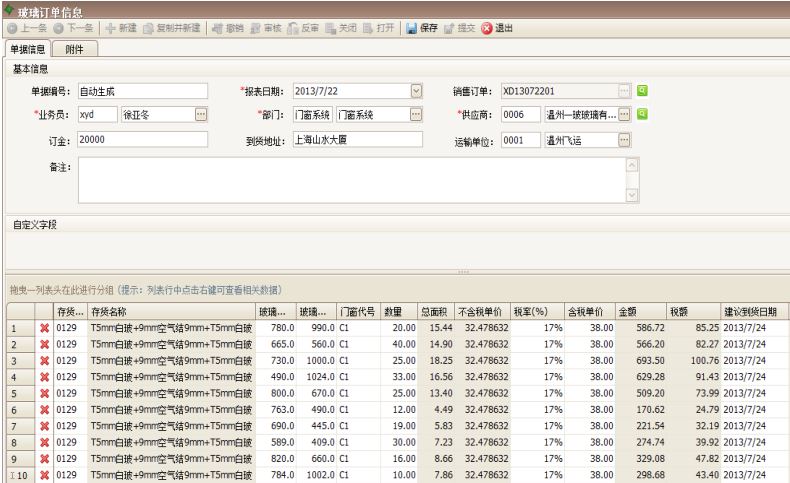This screenshot has height=483, width=790.
Task: Switch to the 单据信息 tab
Action: point(28,49)
